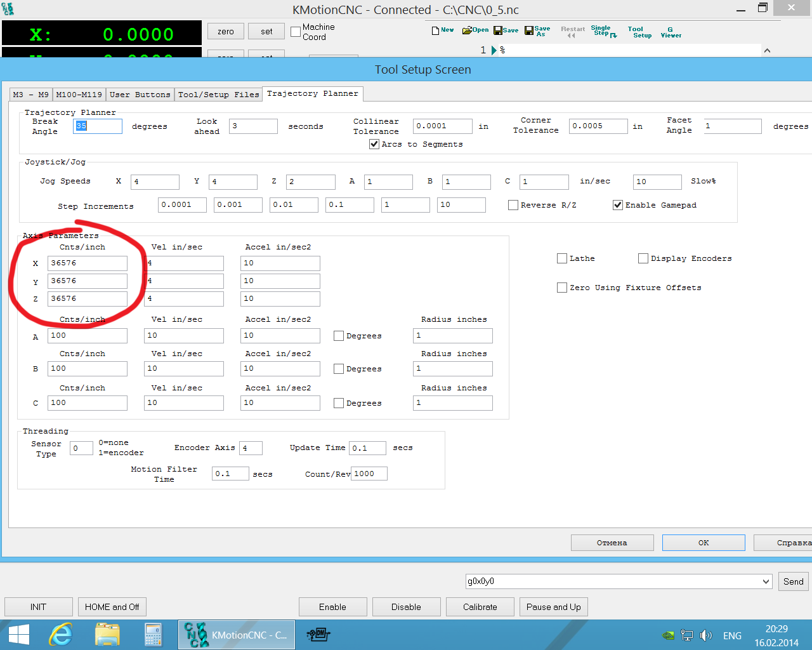Toggle the Machine Coord checkbox

point(296,32)
